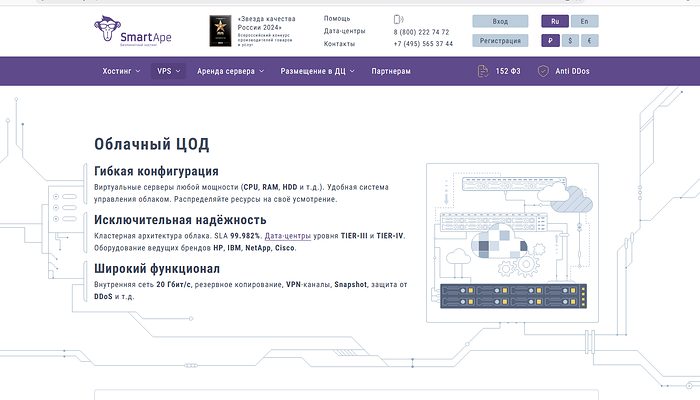Expand the Размещение в ДЦ dropdown
The image size is (700, 400).
[317, 71]
